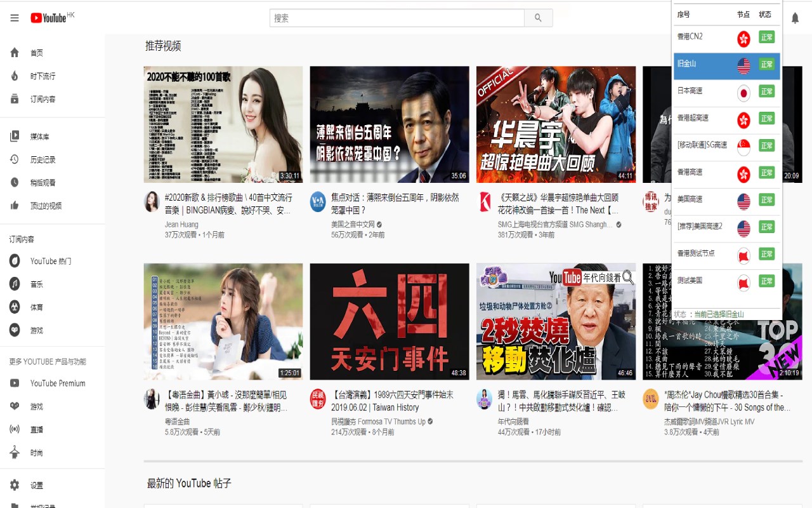Open title 《天籁之战》华晨宇超惊艳单曲大回顾
The height and width of the screenshot is (508, 812).
558,204
